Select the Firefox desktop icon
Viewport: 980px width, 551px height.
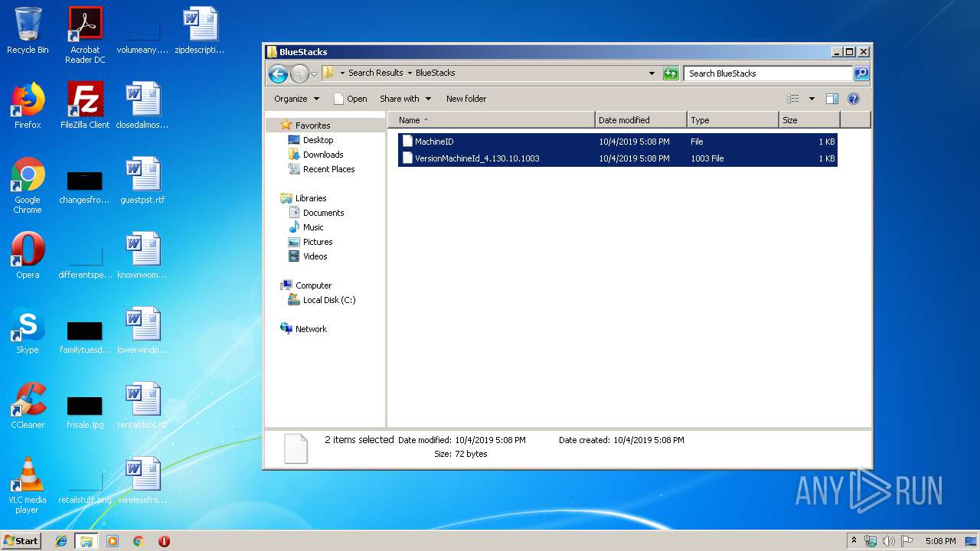click(x=28, y=106)
